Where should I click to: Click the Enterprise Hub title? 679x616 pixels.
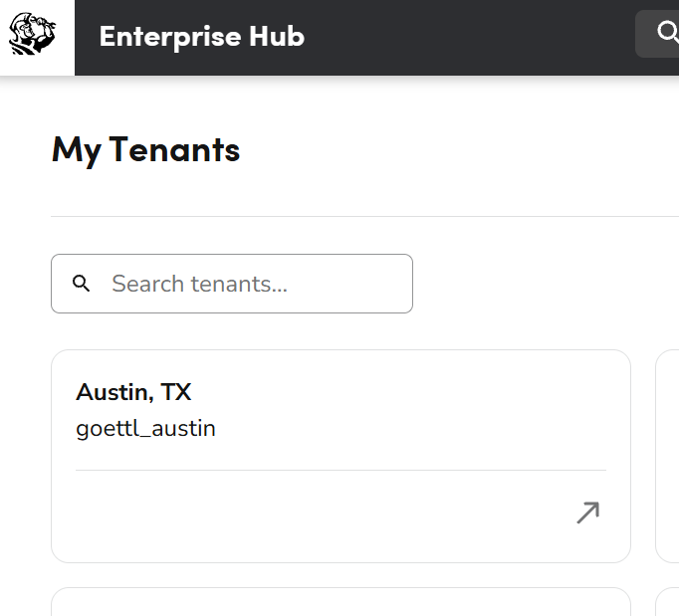tap(202, 37)
